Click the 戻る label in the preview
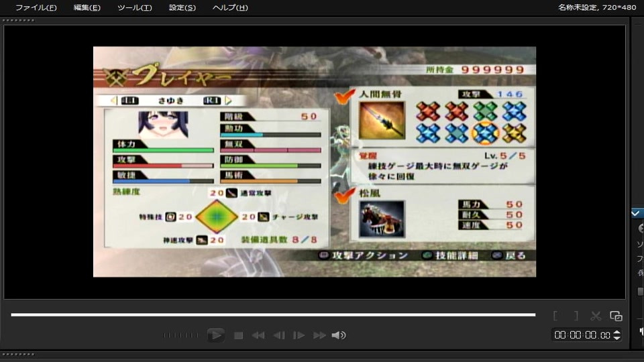This screenshot has height=362, width=644. [x=515, y=255]
